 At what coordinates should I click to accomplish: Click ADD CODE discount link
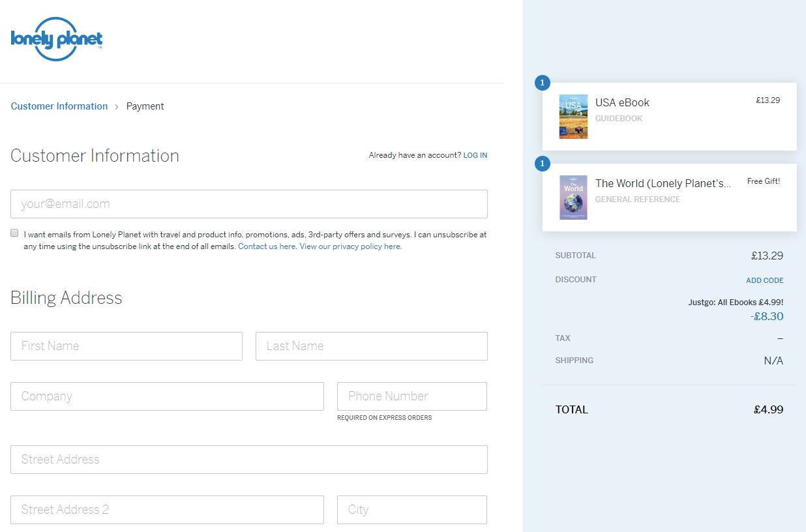click(x=765, y=280)
